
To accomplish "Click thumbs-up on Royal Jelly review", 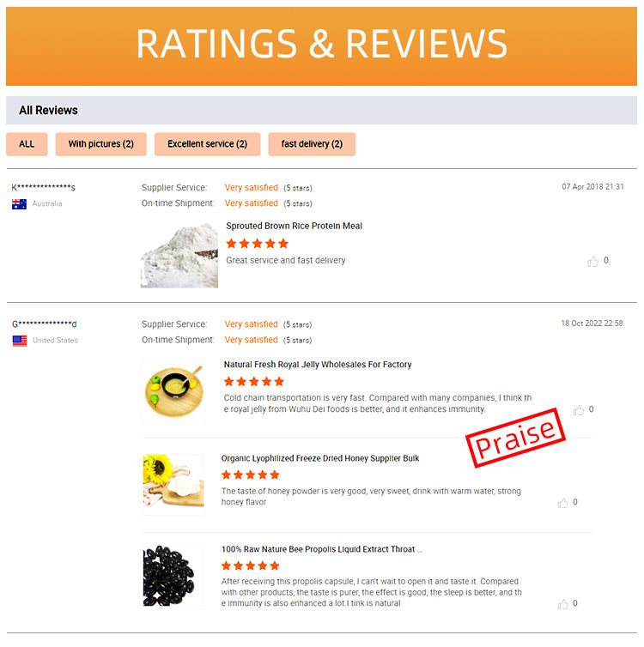I will (579, 410).
